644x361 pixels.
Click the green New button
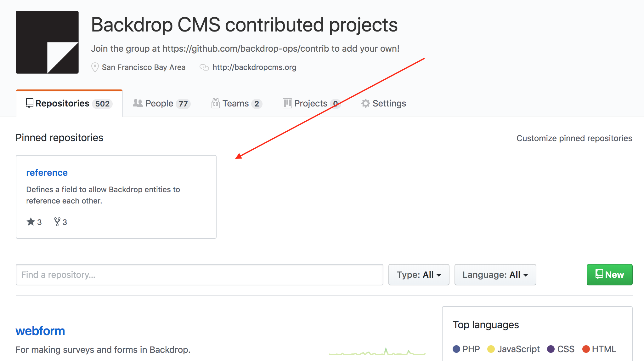[x=609, y=274]
